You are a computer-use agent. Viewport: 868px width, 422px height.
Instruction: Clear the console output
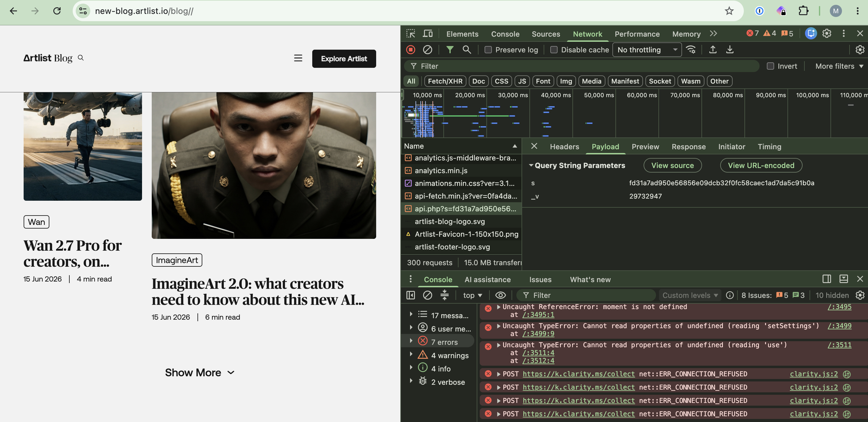point(427,295)
